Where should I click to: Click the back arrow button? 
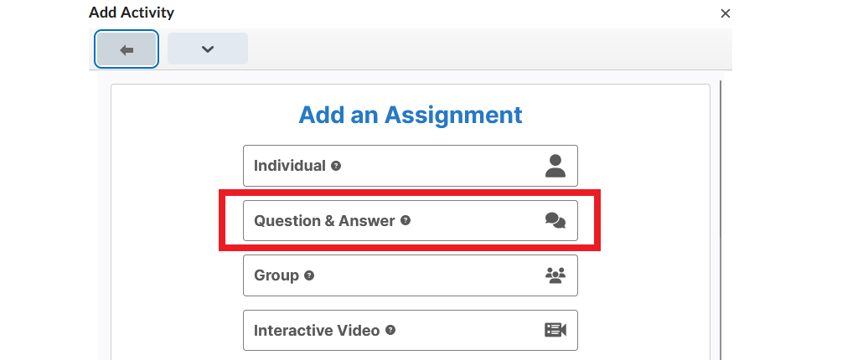pyautogui.click(x=127, y=49)
